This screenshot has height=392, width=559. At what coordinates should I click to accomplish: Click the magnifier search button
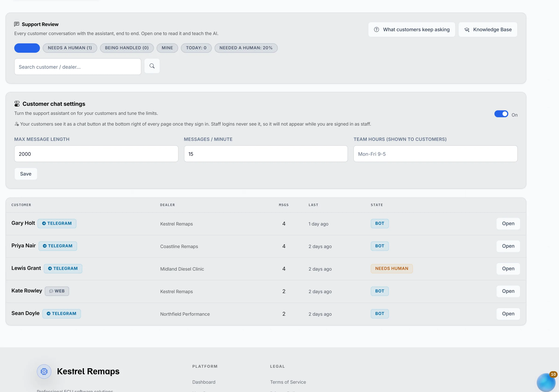pos(152,66)
